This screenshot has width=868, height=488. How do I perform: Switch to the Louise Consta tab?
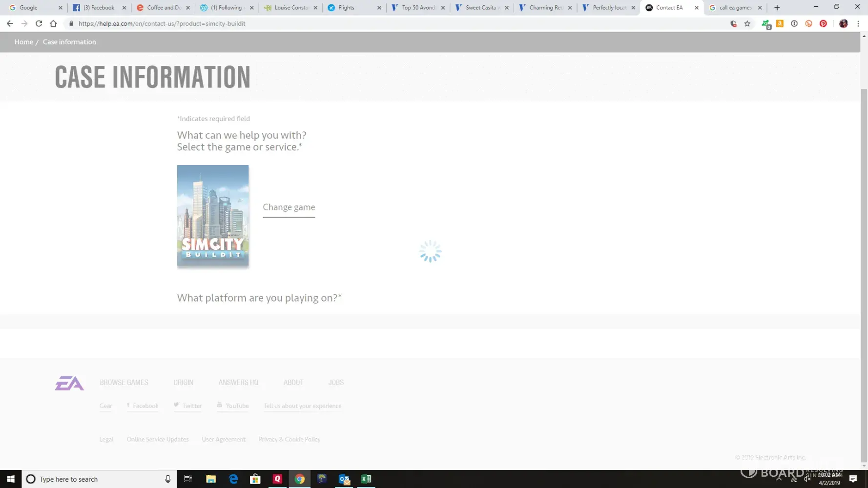(x=290, y=8)
